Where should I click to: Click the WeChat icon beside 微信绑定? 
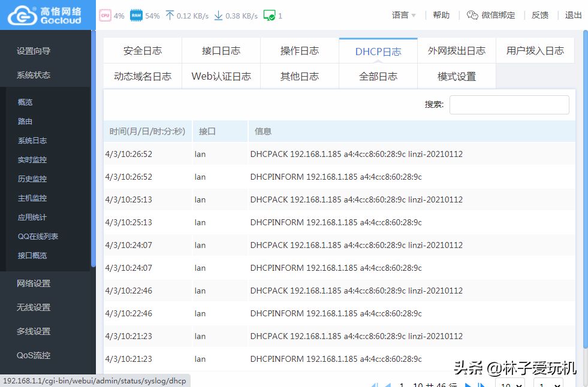472,15
